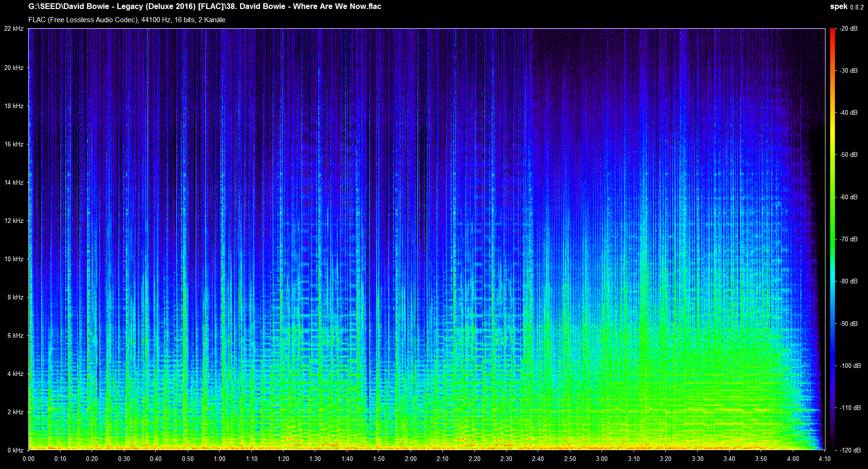The width and height of the screenshot is (868, 469).
Task: Click the 4 kHz frequency axis label
Action: tap(15, 374)
